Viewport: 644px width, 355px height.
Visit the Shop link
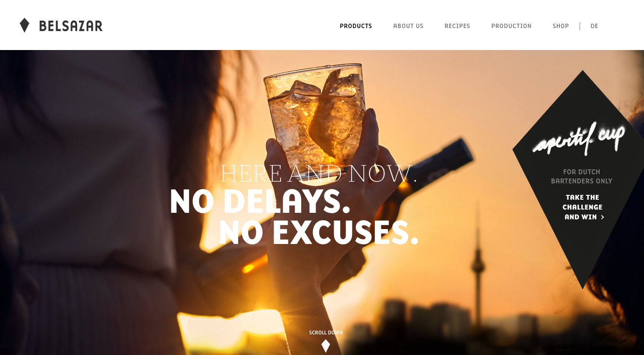coord(561,26)
